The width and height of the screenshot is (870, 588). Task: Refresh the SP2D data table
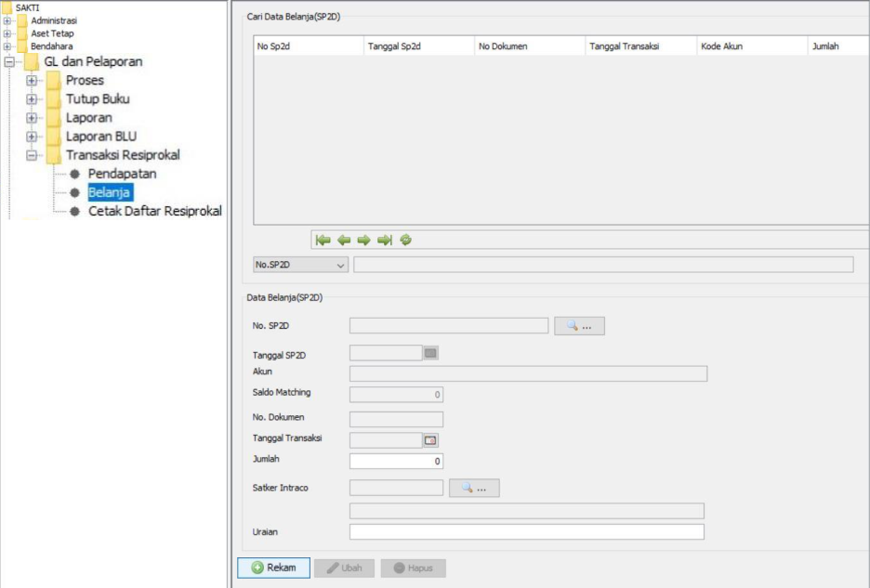click(x=406, y=240)
